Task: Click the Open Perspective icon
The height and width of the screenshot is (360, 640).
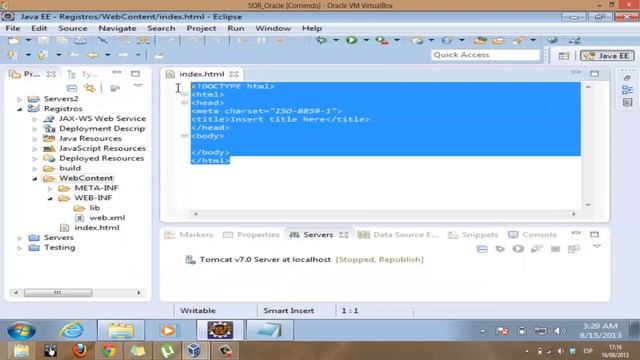Action: pyautogui.click(x=564, y=56)
